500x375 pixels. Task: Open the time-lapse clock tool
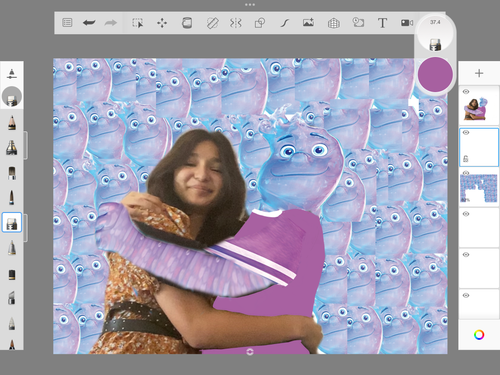tap(358, 23)
